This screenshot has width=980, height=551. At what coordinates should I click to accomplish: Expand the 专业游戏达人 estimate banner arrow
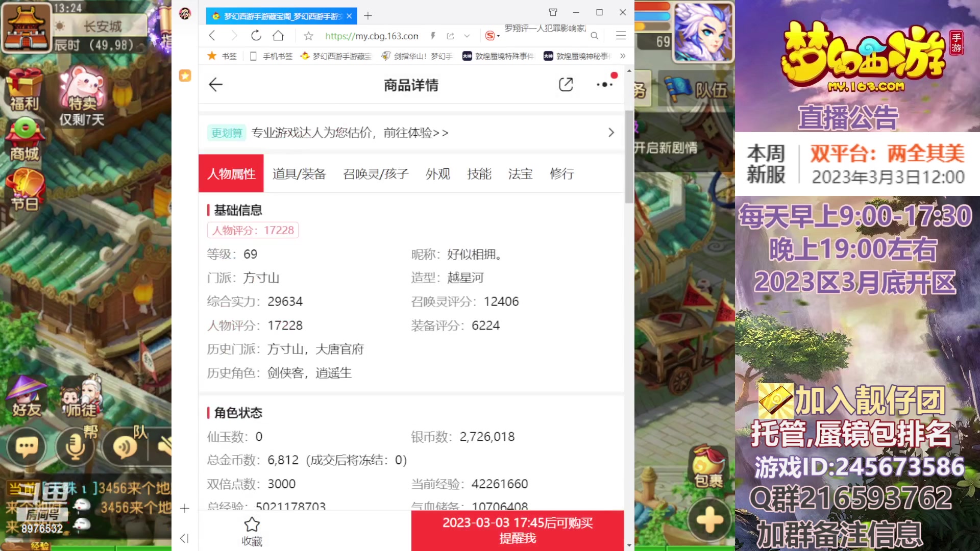611,133
